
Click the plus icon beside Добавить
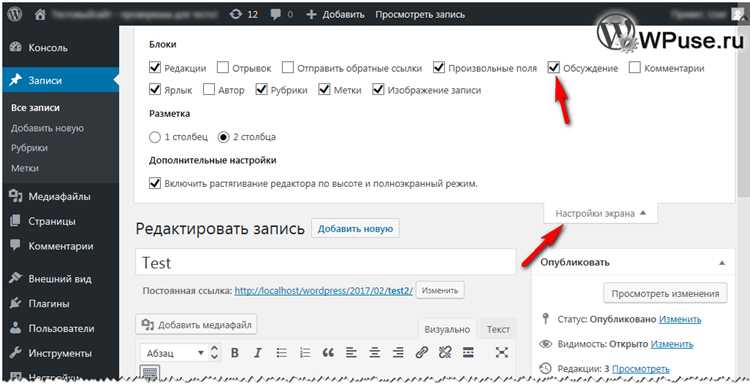pos(311,14)
